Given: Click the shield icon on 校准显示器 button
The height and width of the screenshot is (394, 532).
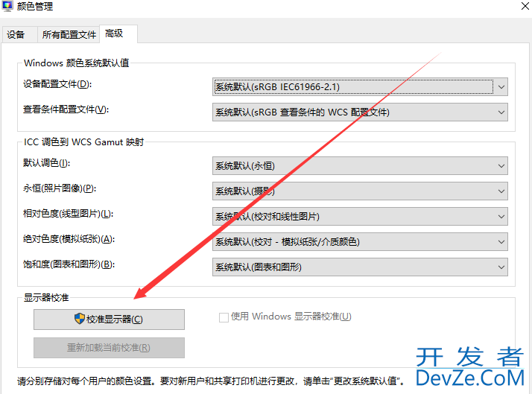Looking at the screenshot, I should 80,318.
